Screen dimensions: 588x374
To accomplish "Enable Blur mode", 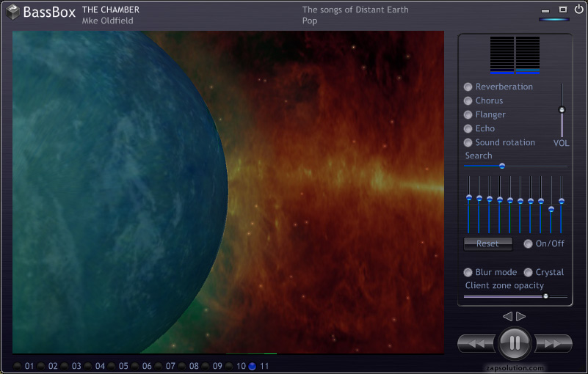I will pos(468,273).
